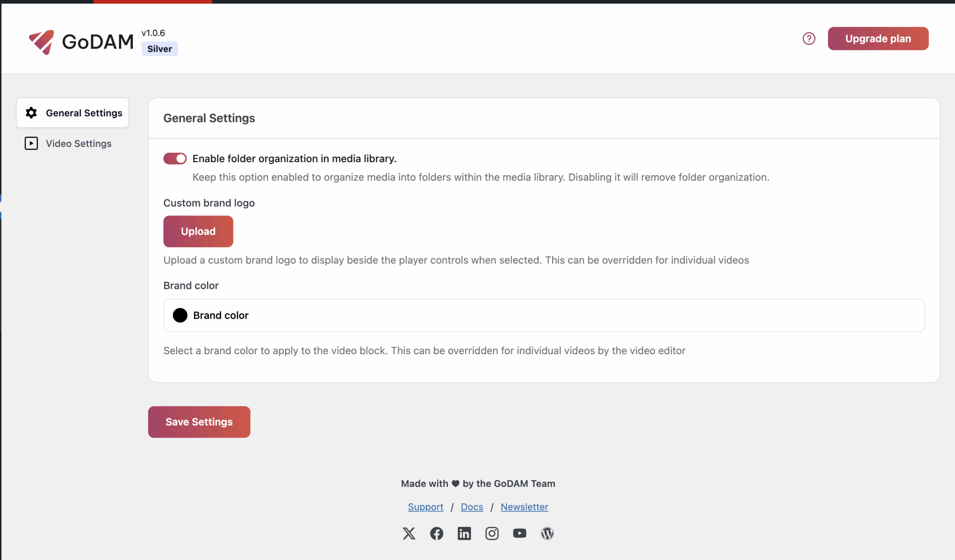Click the 'Custom brand logo' label
Viewport: 955px width, 560px height.
pyautogui.click(x=209, y=203)
